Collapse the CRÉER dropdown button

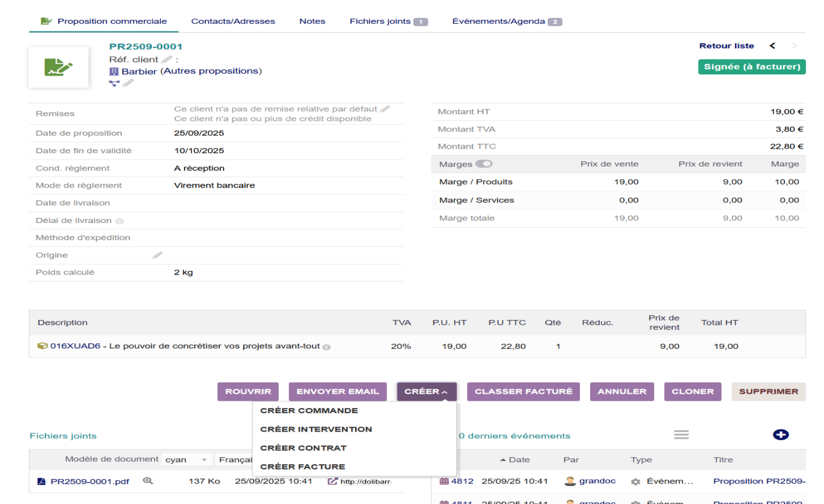[x=426, y=392]
